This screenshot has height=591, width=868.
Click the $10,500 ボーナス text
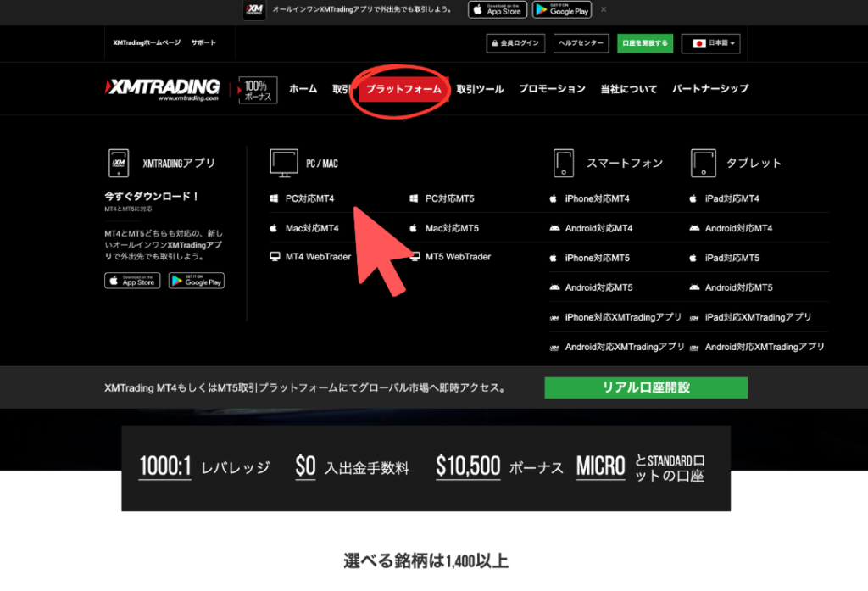[x=499, y=466]
